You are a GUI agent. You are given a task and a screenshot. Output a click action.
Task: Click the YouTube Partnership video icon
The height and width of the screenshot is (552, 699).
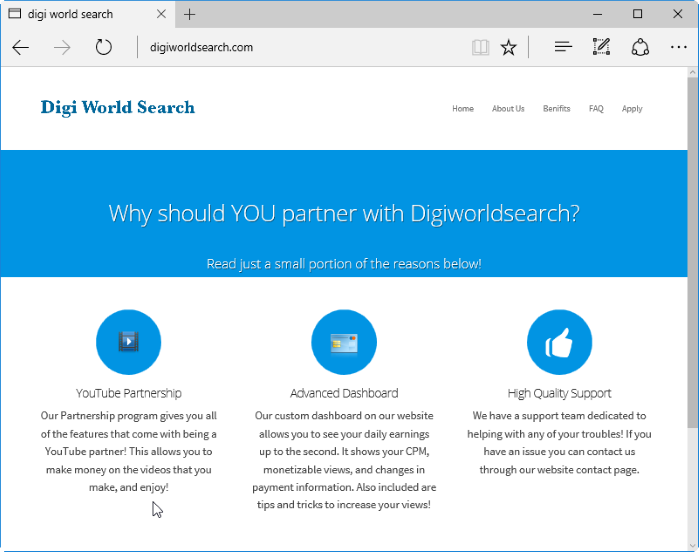point(128,342)
